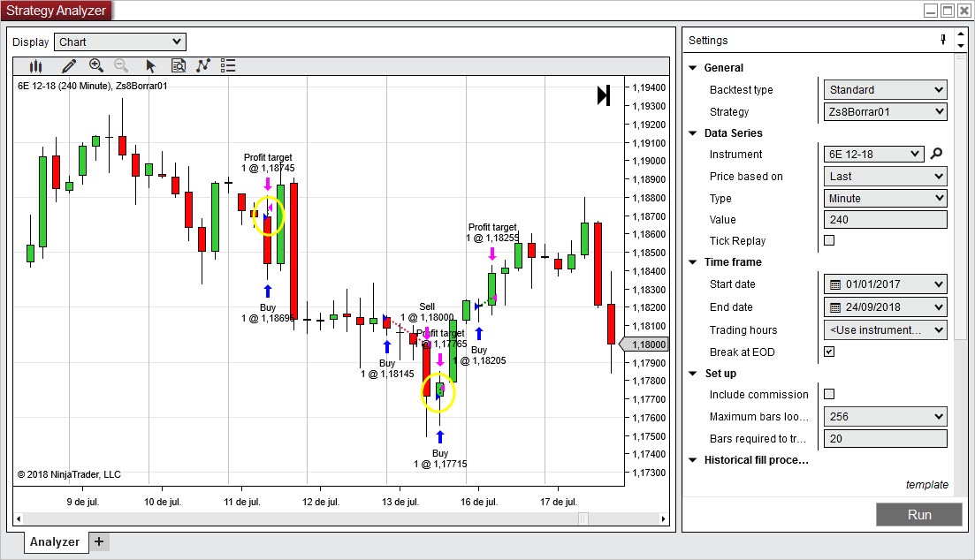Collapse the General section

[693, 68]
